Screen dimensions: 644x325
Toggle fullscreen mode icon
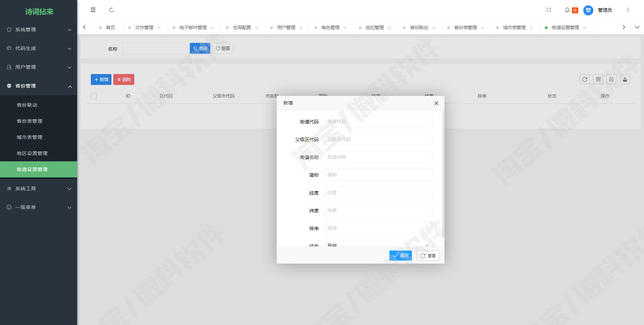click(x=549, y=10)
